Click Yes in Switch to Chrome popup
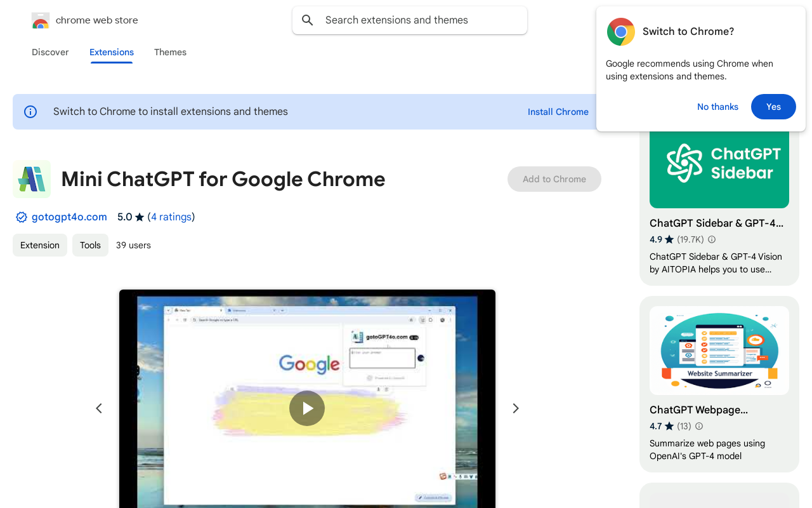 click(x=773, y=107)
